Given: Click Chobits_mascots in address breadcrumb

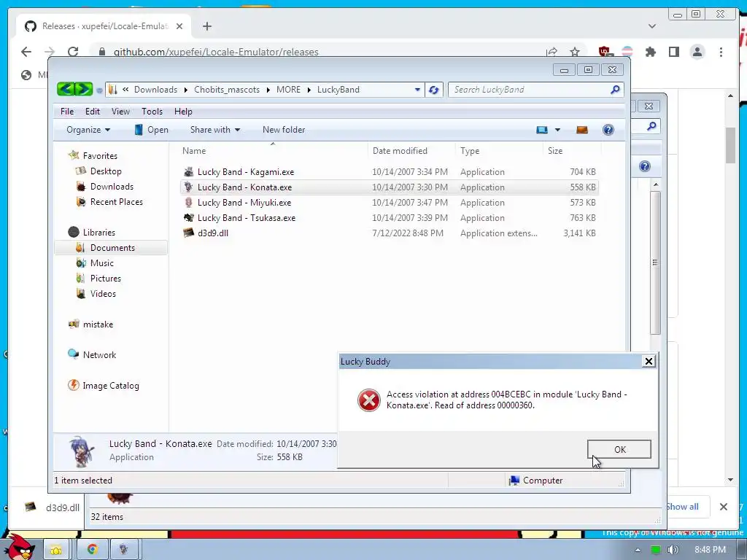Looking at the screenshot, I should coord(227,90).
